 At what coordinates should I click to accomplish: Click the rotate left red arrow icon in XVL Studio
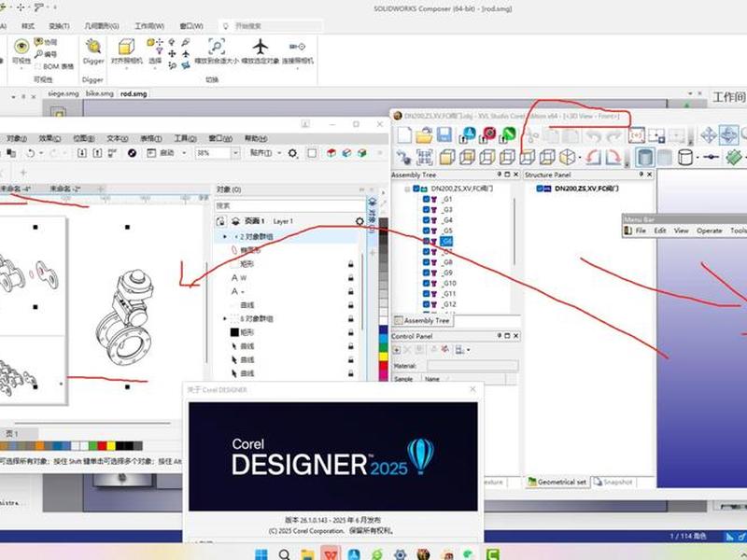pyautogui.click(x=592, y=157)
